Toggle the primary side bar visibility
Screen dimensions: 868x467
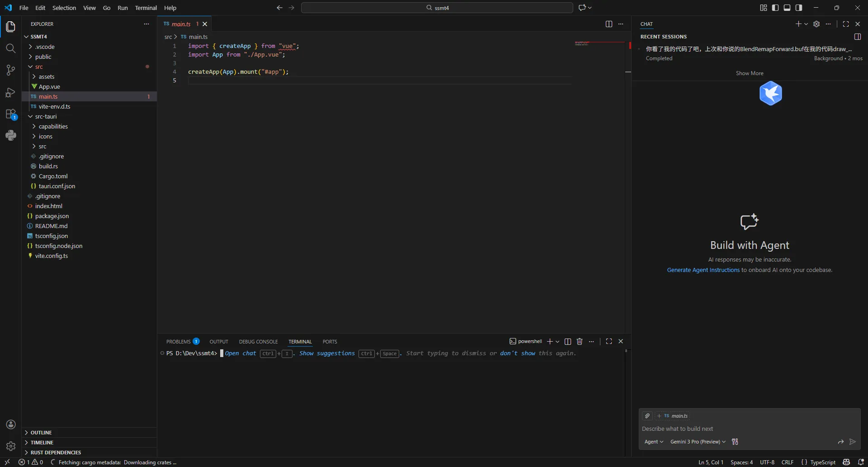(x=775, y=8)
